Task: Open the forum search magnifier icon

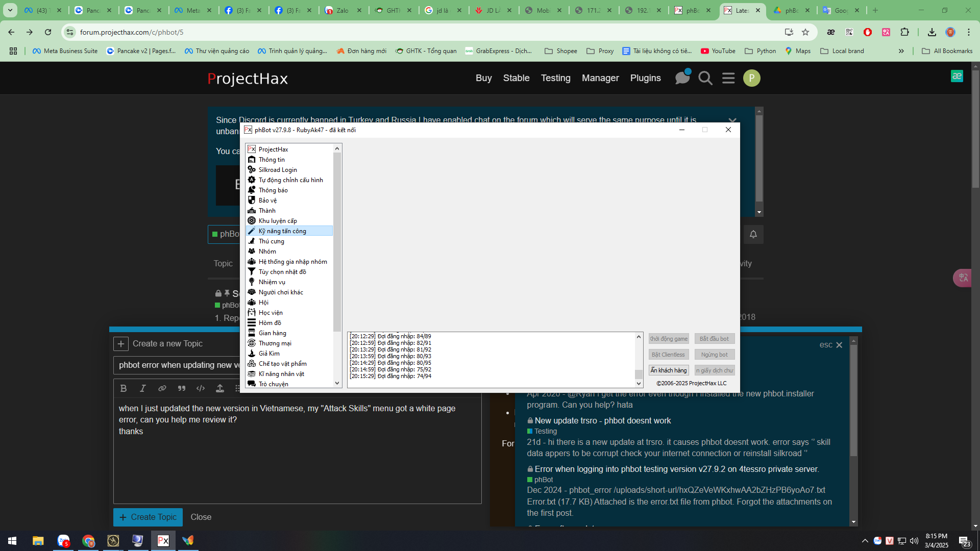Action: click(705, 78)
